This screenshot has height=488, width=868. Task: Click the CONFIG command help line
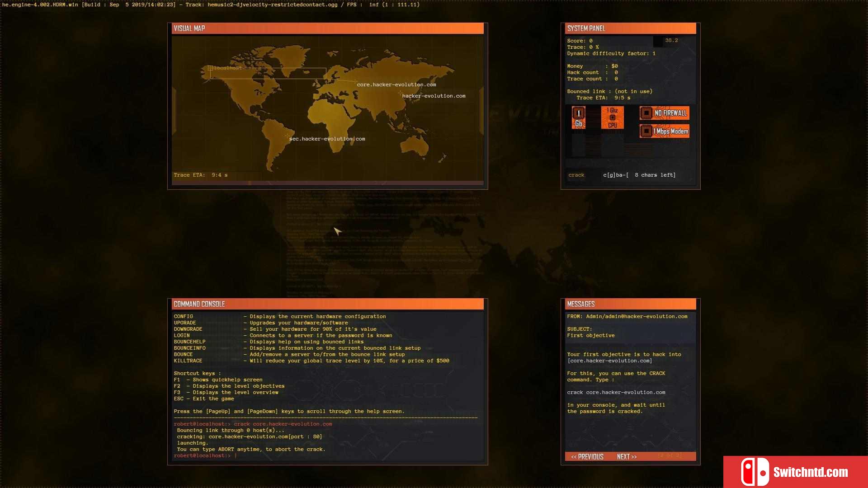point(280,316)
